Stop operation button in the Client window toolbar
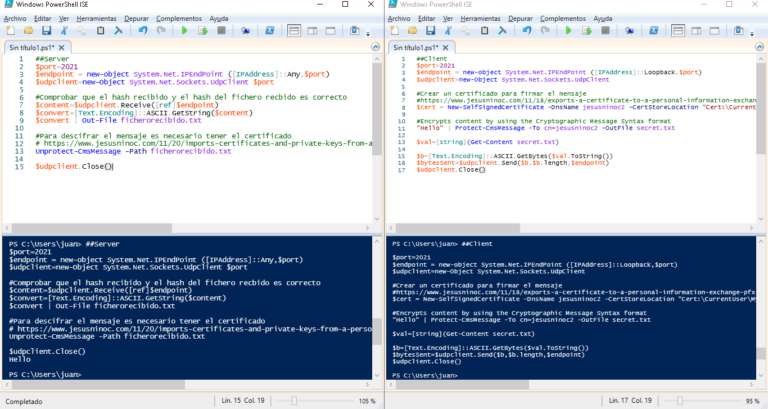This screenshot has height=409, width=768. 603,31
